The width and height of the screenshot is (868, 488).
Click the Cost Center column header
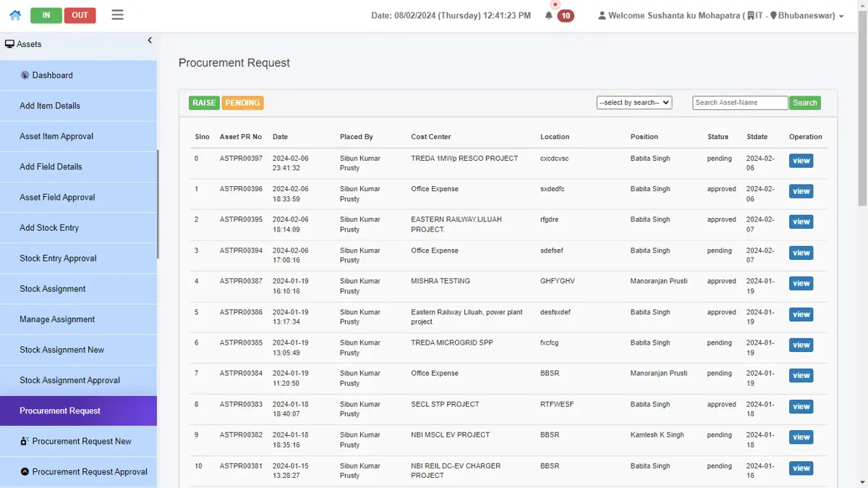tap(431, 137)
